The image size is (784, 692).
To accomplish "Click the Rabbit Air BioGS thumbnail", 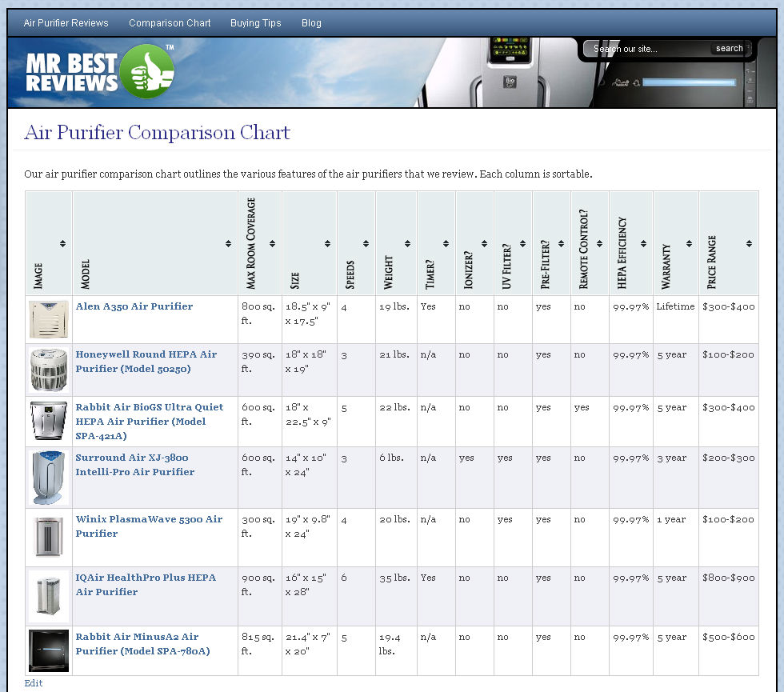I will click(49, 421).
